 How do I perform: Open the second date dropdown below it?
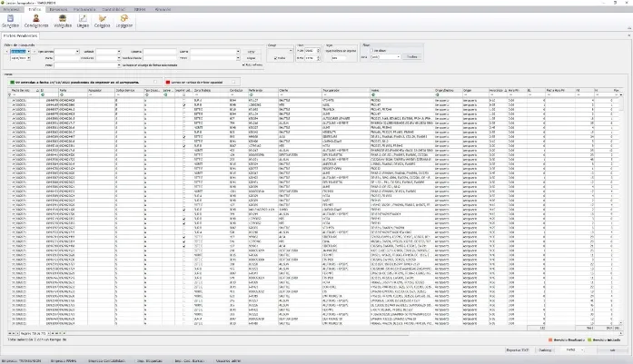coord(29,58)
